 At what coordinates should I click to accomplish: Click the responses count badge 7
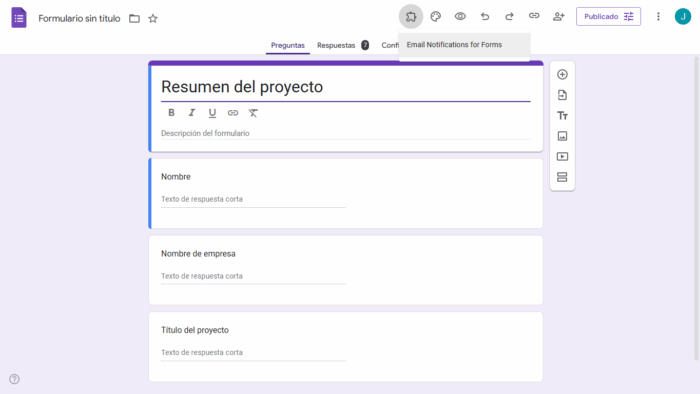pyautogui.click(x=365, y=45)
